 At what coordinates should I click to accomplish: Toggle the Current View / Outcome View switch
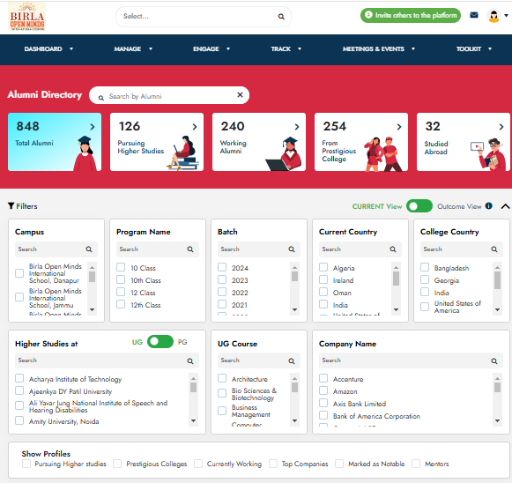[419, 206]
